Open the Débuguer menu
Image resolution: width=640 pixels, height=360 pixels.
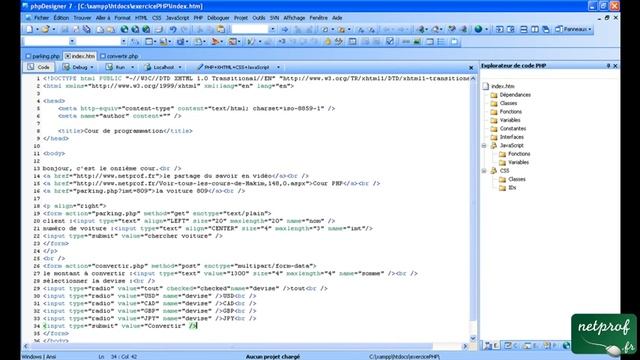coord(218,18)
